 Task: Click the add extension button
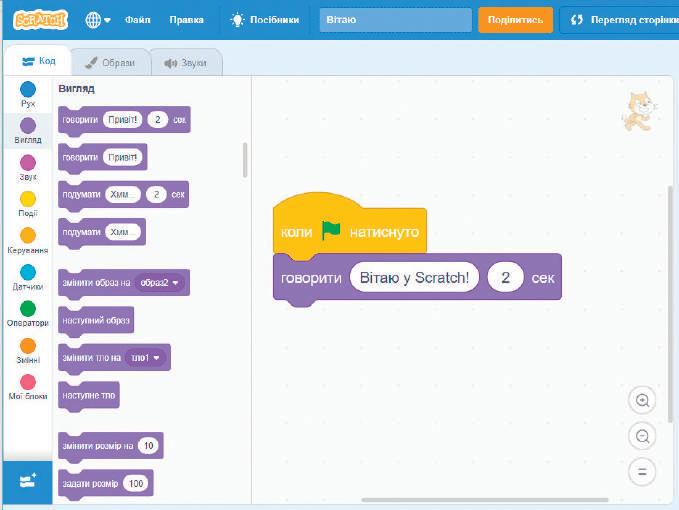[x=28, y=481]
